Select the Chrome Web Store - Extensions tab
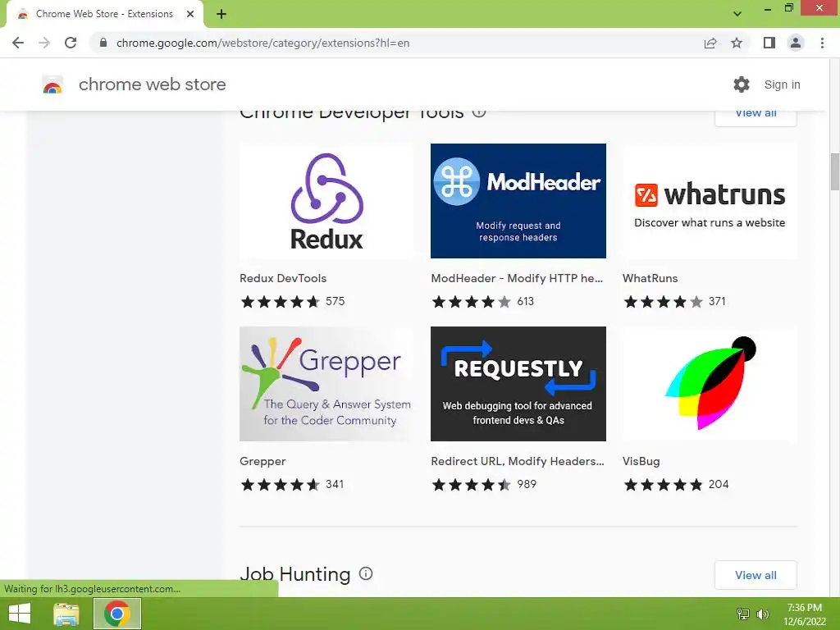 pyautogui.click(x=105, y=14)
